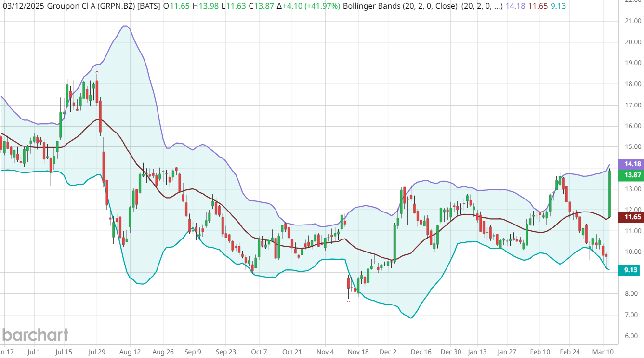This screenshot has width=644, height=358.
Task: Click the 17.00 price axis label
Action: (x=633, y=105)
